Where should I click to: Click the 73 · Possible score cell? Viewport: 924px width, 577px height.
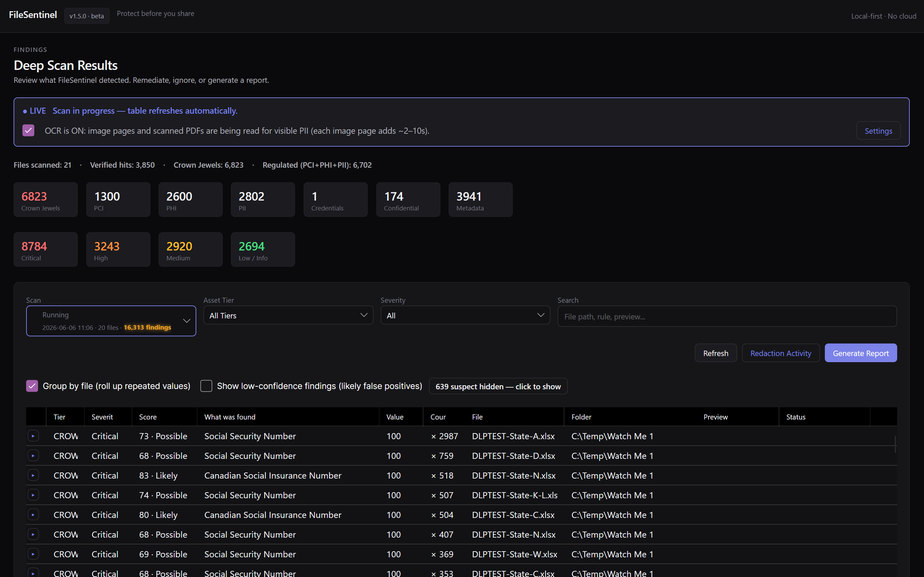(x=163, y=436)
